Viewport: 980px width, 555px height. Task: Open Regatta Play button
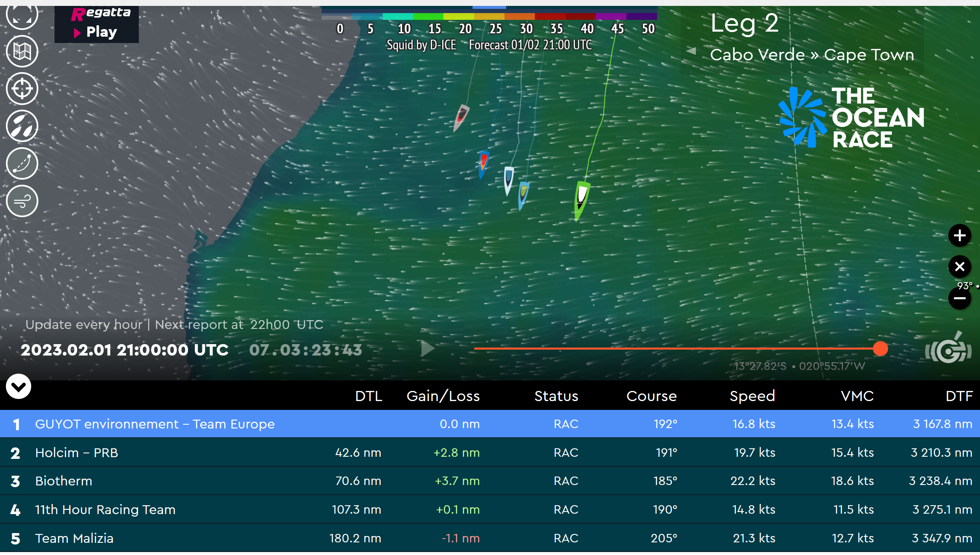pos(97,24)
